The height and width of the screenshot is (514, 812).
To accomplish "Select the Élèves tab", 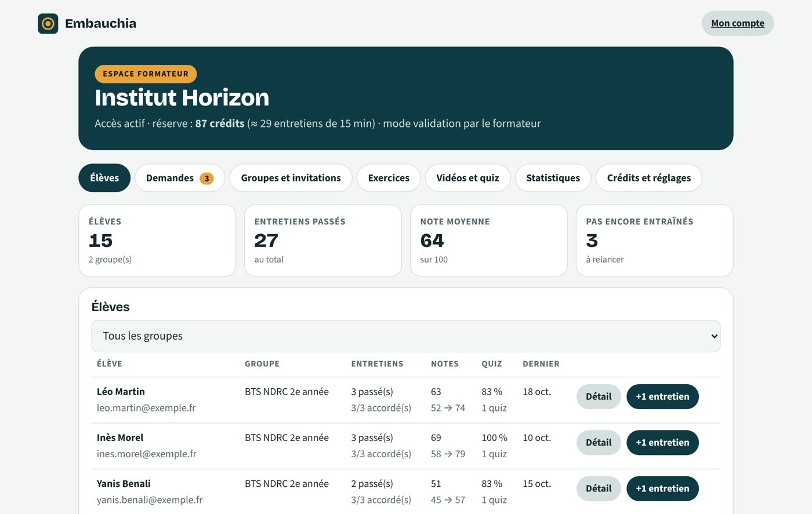I will click(104, 178).
